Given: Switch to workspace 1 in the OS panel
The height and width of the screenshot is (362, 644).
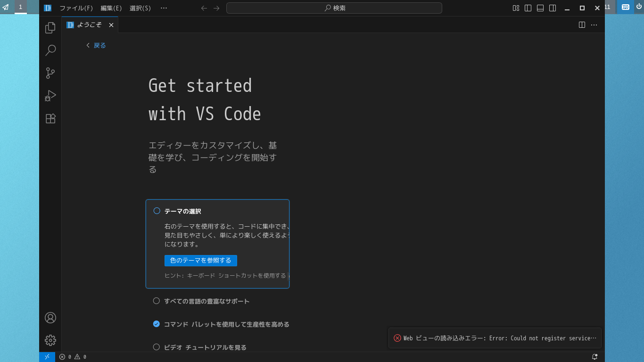Looking at the screenshot, I should [21, 7].
